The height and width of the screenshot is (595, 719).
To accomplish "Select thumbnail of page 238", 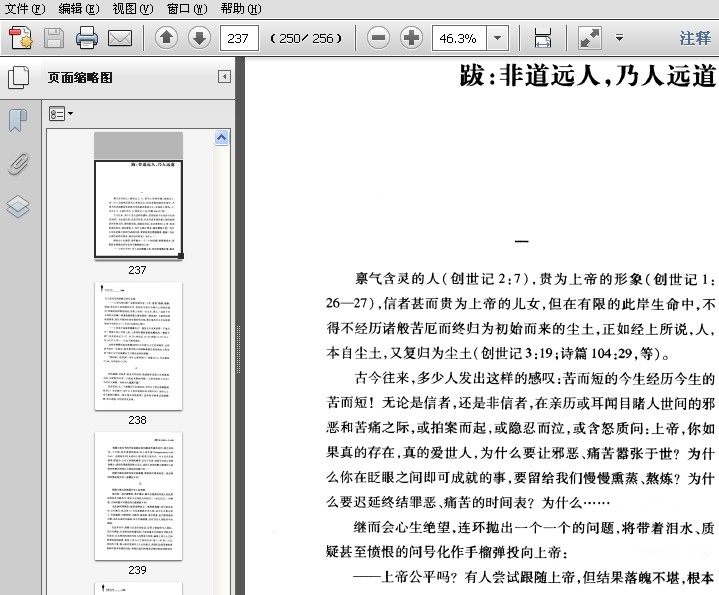I will pyautogui.click(x=138, y=346).
